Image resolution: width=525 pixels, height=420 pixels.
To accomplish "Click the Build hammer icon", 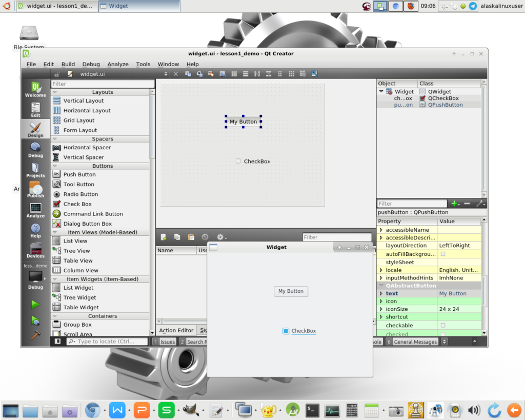I will pyautogui.click(x=35, y=334).
